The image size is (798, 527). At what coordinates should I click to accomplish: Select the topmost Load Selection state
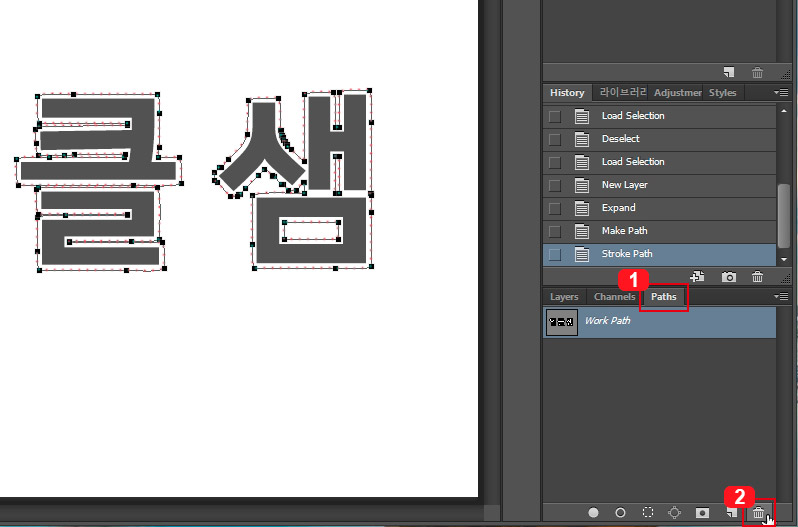point(660,116)
